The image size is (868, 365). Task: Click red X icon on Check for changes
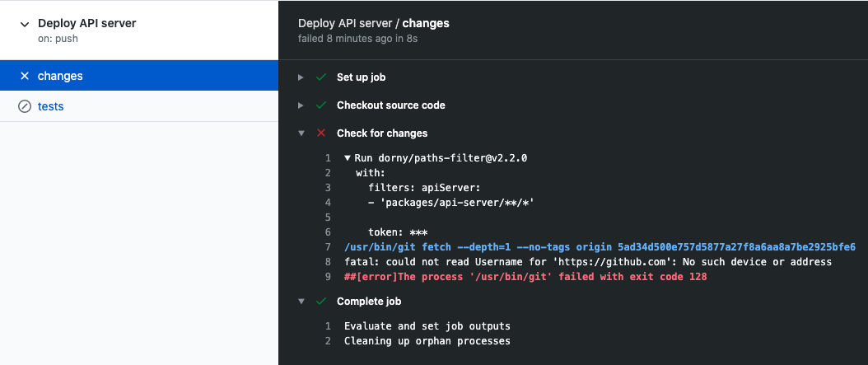[x=321, y=133]
